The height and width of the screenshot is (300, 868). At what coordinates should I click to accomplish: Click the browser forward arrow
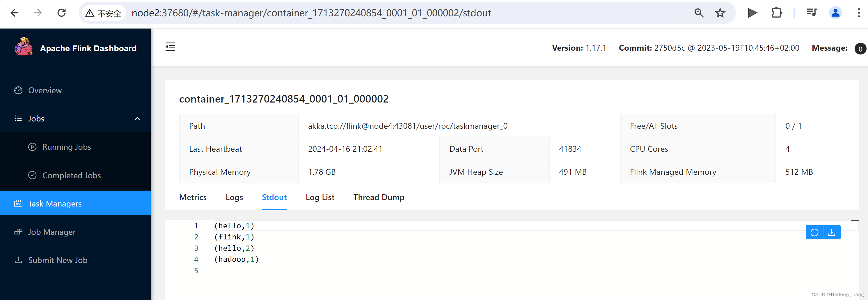coord(38,13)
